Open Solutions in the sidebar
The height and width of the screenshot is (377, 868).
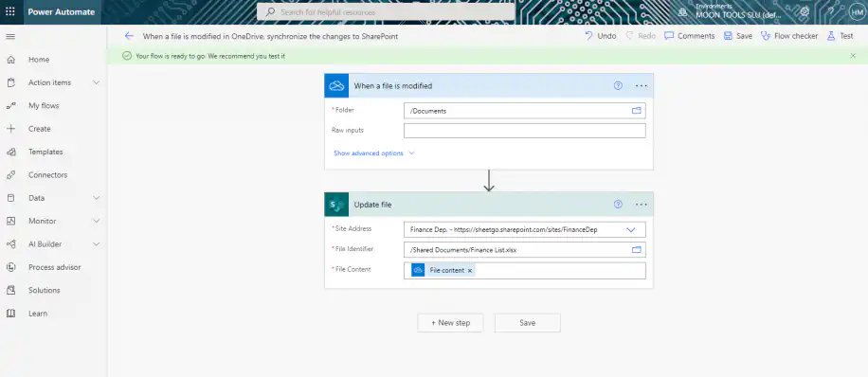[45, 290]
